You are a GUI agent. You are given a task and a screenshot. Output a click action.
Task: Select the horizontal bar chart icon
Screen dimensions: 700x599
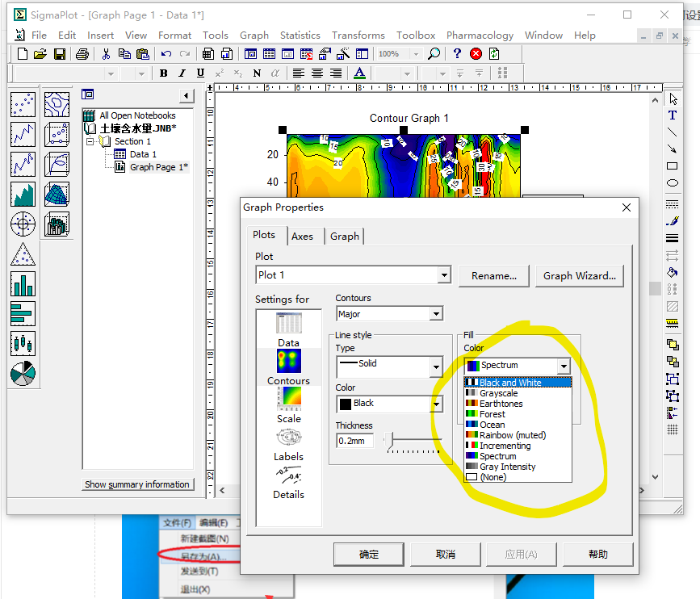pos(23,313)
